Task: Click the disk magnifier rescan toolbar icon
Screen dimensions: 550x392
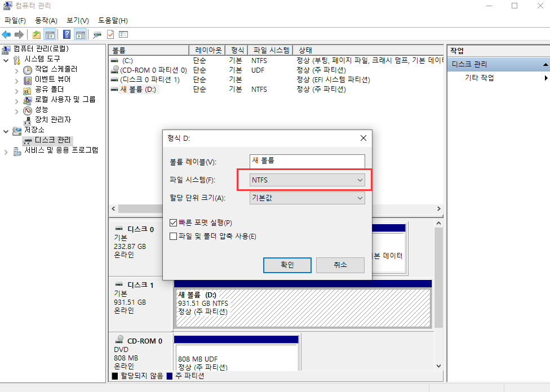Action: coord(97,34)
